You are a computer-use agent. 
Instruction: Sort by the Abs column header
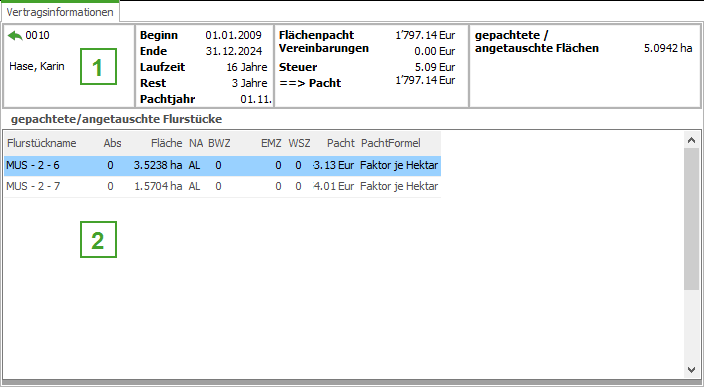[x=112, y=143]
